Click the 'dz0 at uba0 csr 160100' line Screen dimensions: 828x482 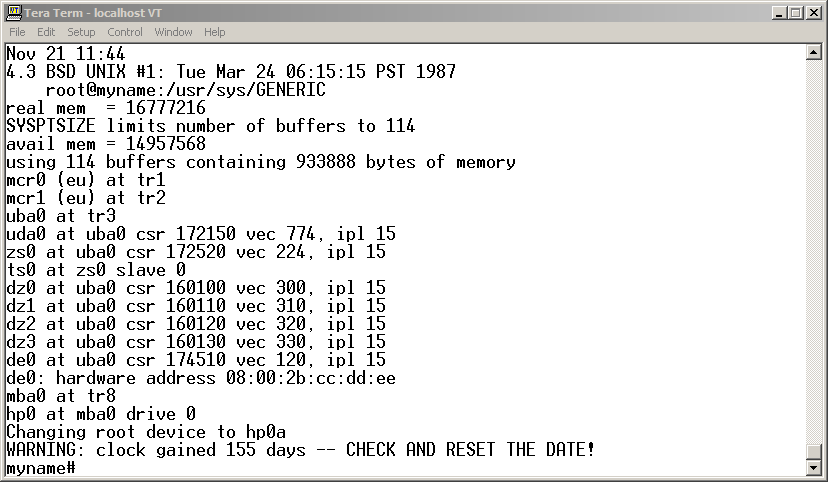(x=196, y=288)
